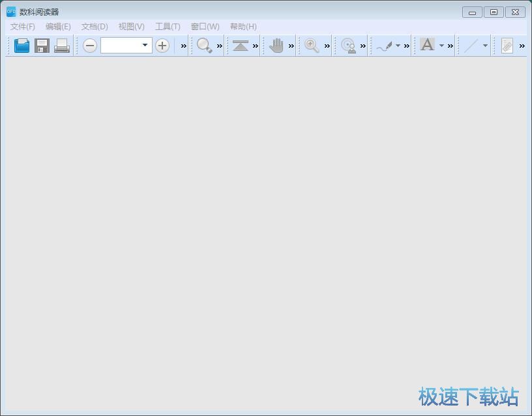Select the magnifying zoom tool

[311, 46]
